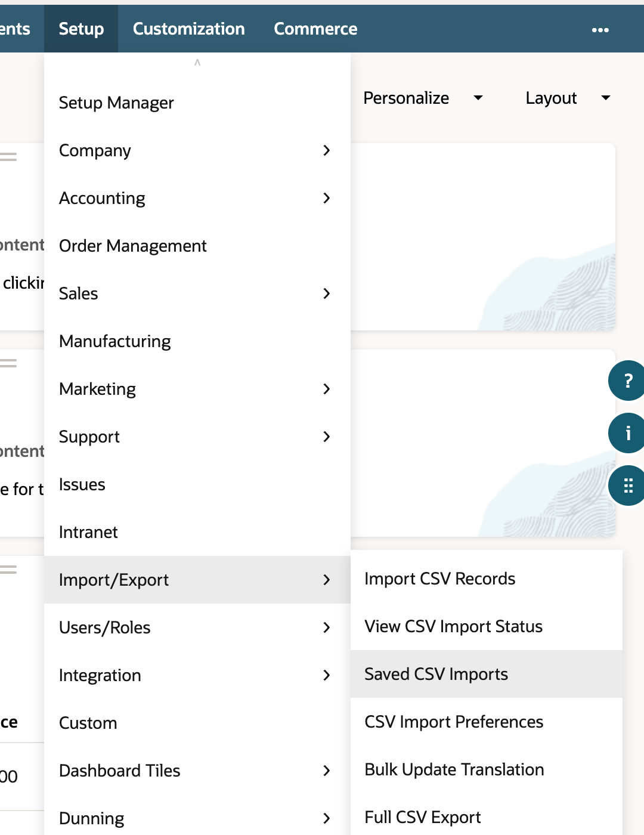Click the Accounting menu label
This screenshot has width=644, height=835.
click(102, 199)
